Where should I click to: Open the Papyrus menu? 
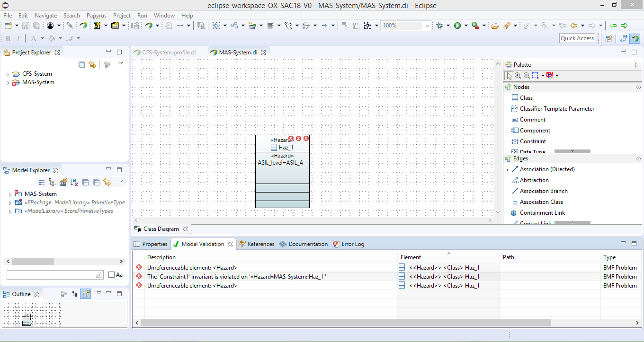point(97,16)
